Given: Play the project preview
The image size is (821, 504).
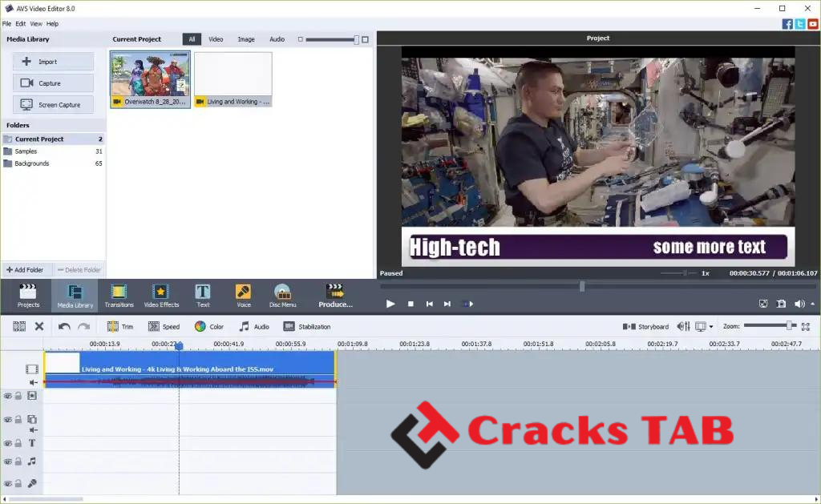Looking at the screenshot, I should pyautogui.click(x=390, y=304).
